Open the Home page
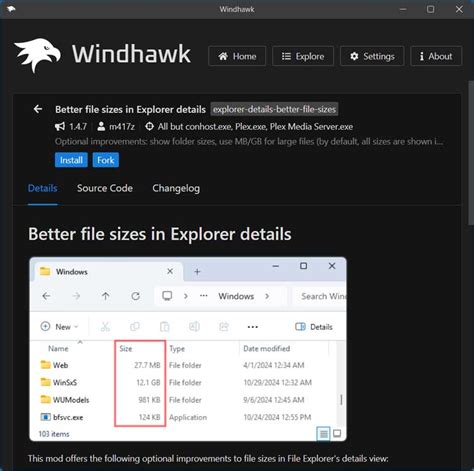 point(237,56)
